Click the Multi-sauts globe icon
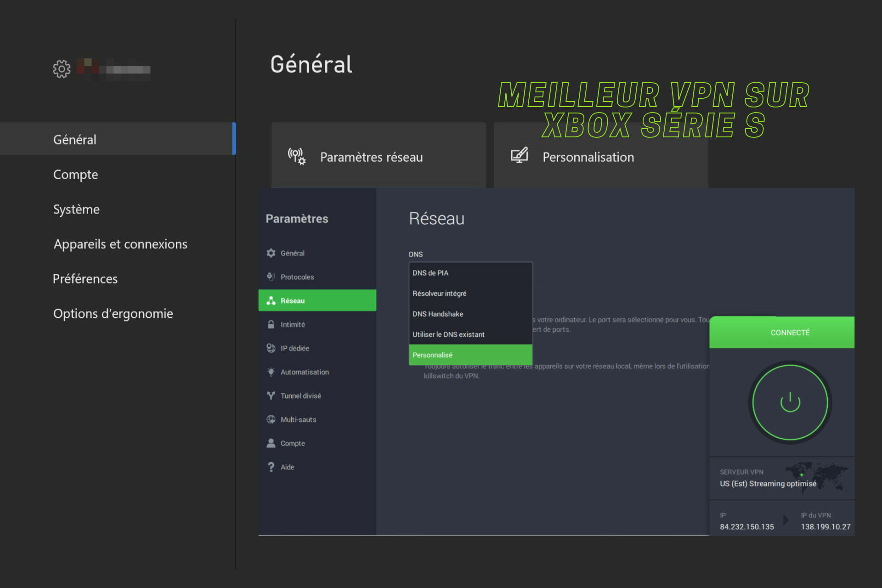882x588 pixels. click(271, 419)
